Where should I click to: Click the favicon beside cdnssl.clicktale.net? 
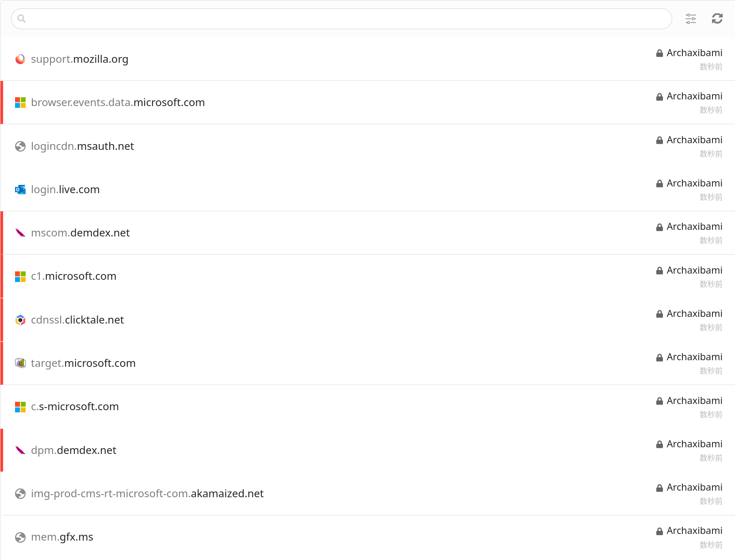tap(20, 320)
